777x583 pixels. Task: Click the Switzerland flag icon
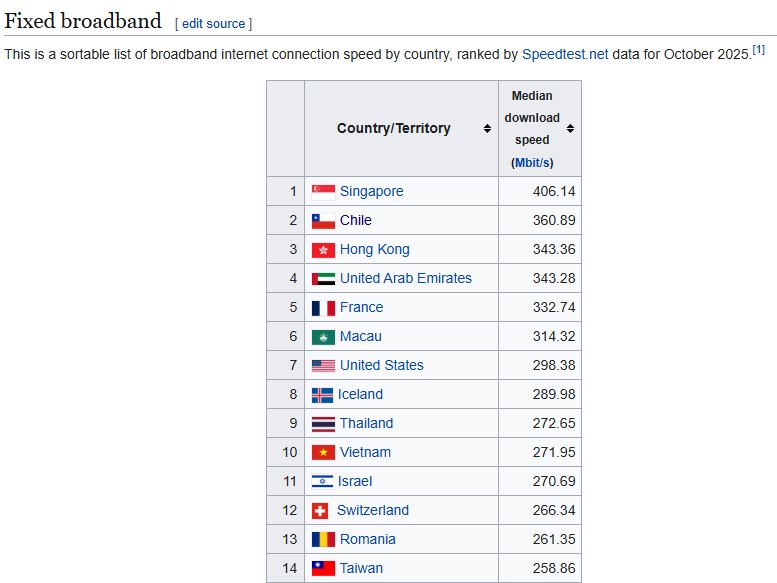coord(320,511)
